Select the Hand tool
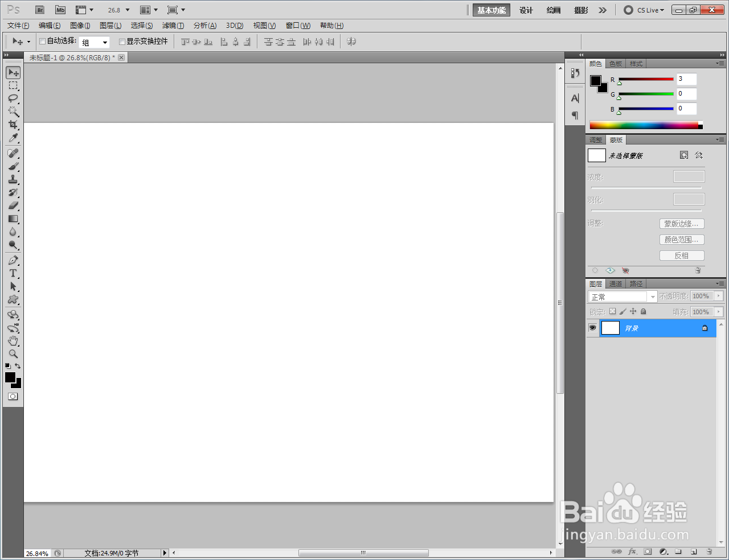Viewport: 729px width, 560px height. tap(13, 341)
